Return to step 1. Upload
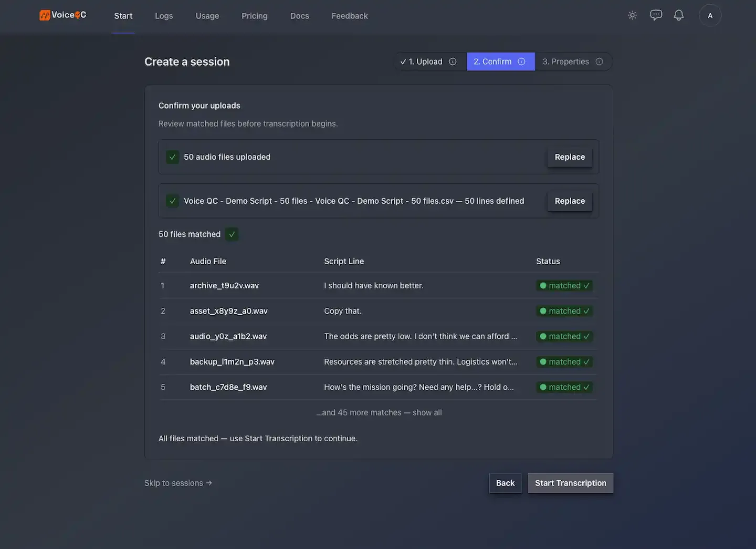756x549 pixels. [x=430, y=61]
